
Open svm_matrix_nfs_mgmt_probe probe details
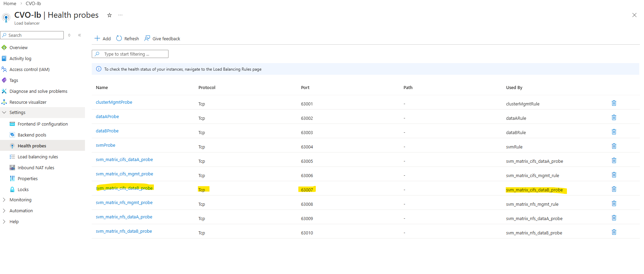pyautogui.click(x=124, y=203)
